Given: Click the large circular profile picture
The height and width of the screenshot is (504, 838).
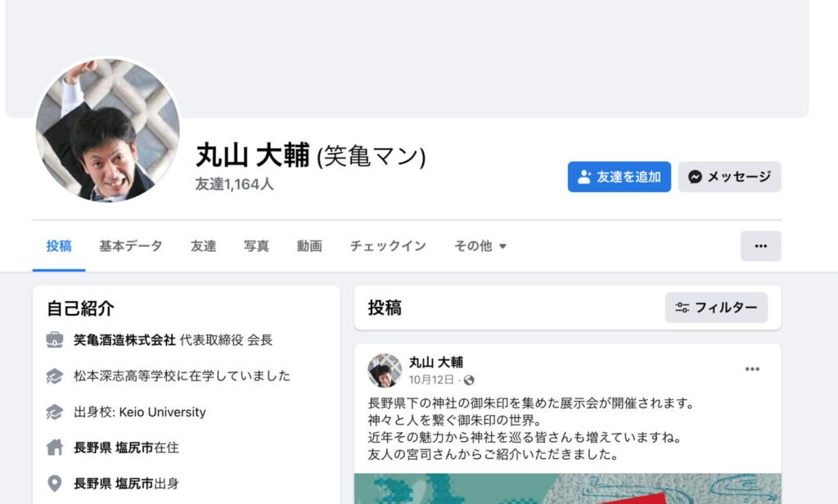Looking at the screenshot, I should pyautogui.click(x=107, y=130).
